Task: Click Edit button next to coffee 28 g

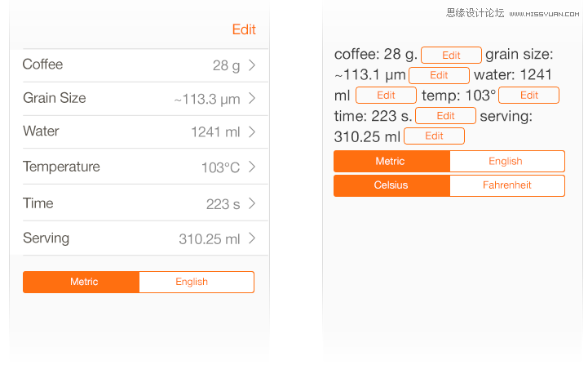Action: tap(451, 56)
